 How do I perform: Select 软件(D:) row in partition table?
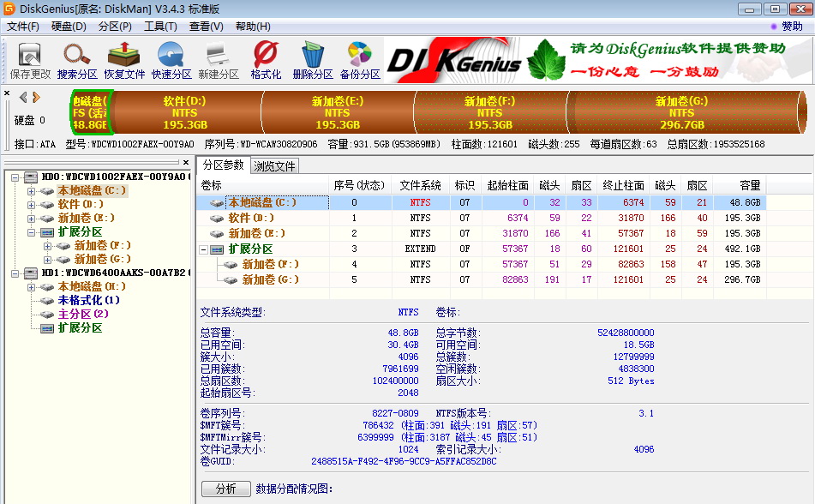[x=481, y=218]
